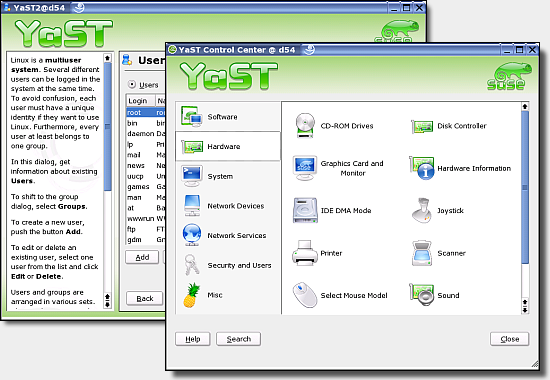Click the user icon beside User heading

(x=127, y=60)
